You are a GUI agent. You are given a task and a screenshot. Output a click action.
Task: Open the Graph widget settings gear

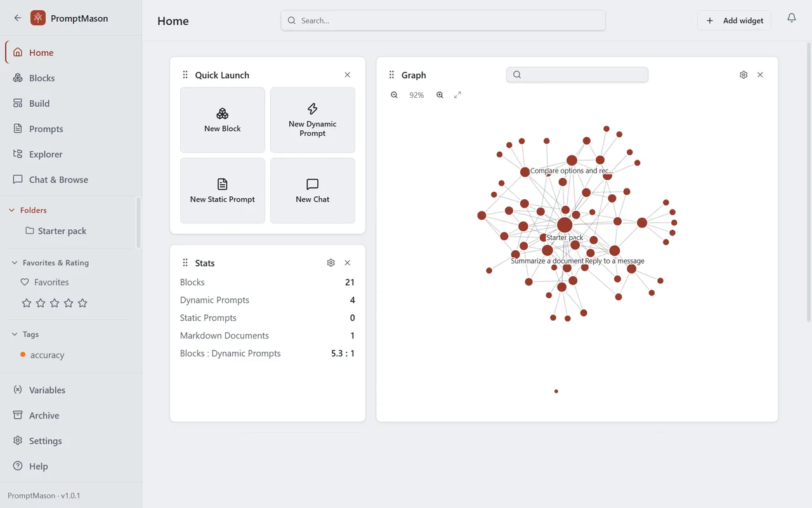tap(743, 75)
